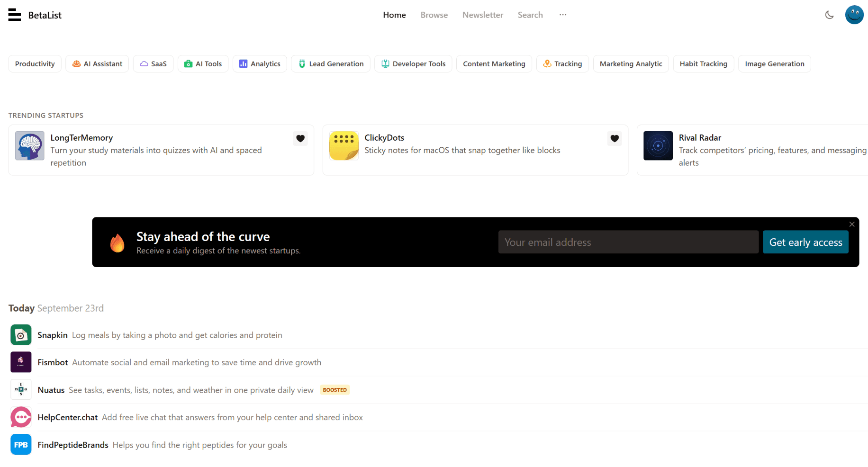The height and width of the screenshot is (467, 868).
Task: Open the Fismbot app icon
Action: coord(21,362)
